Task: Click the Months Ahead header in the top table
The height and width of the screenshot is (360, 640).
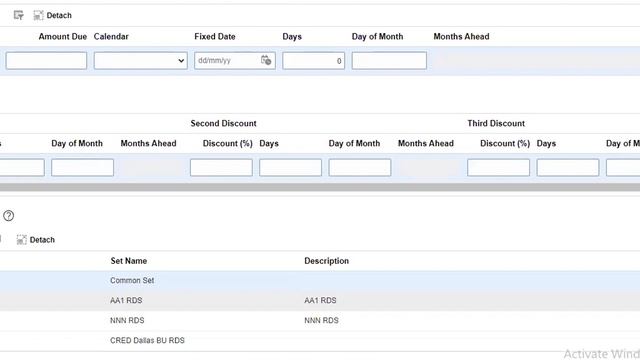Action: pyautogui.click(x=461, y=36)
